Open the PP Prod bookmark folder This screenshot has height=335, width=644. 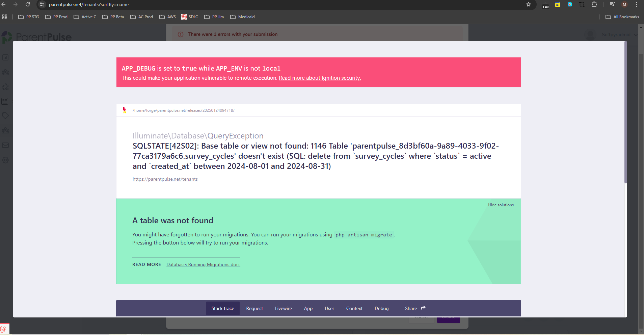point(56,17)
